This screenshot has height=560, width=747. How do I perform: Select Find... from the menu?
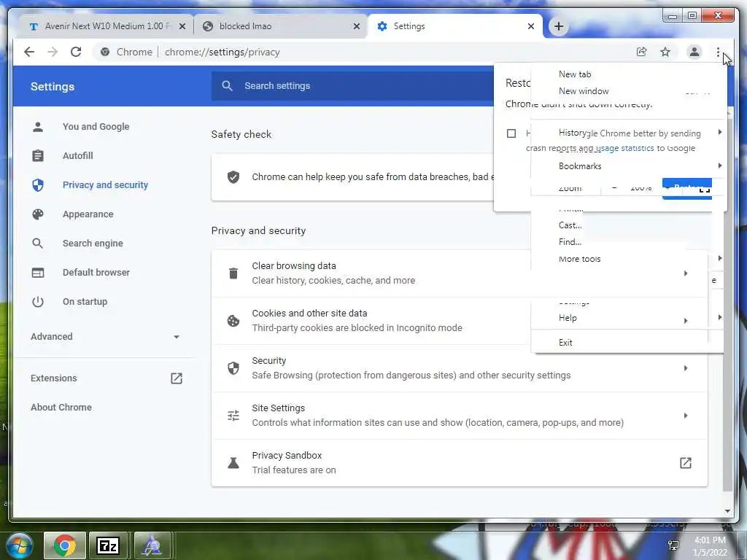pyautogui.click(x=570, y=242)
